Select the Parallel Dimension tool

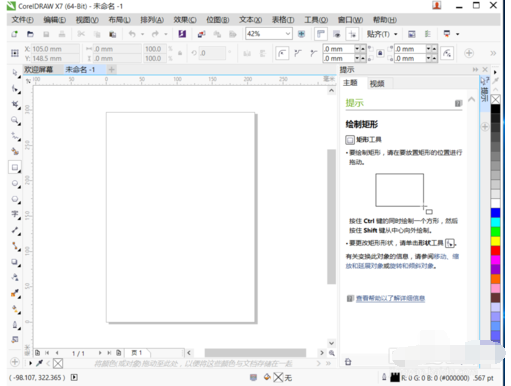pos(15,230)
